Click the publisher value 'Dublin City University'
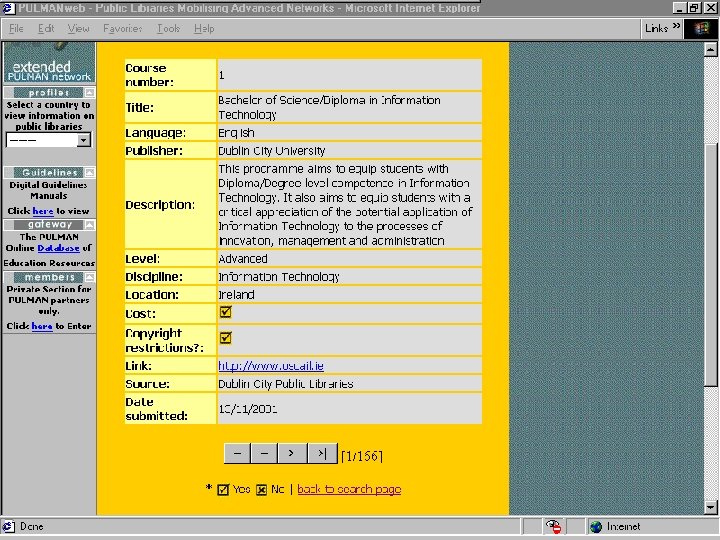This screenshot has height=540, width=720. [271, 151]
